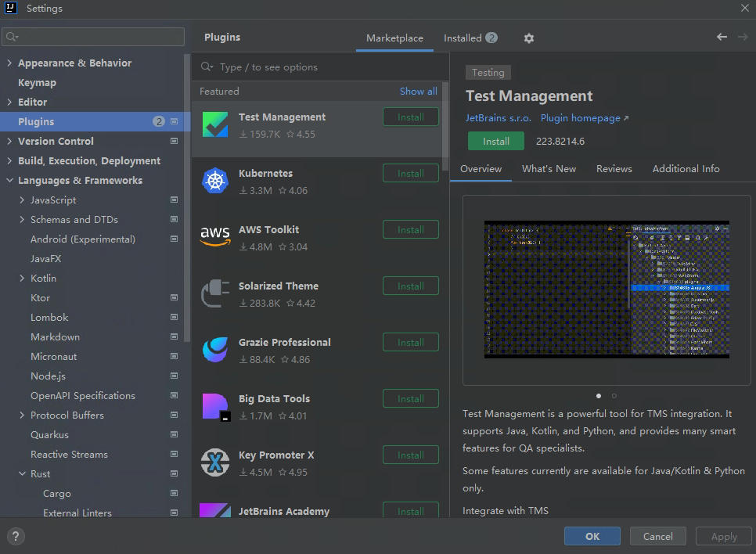Viewport: 756px width, 554px height.
Task: Install the Key Promoter X plugin
Action: click(x=411, y=455)
